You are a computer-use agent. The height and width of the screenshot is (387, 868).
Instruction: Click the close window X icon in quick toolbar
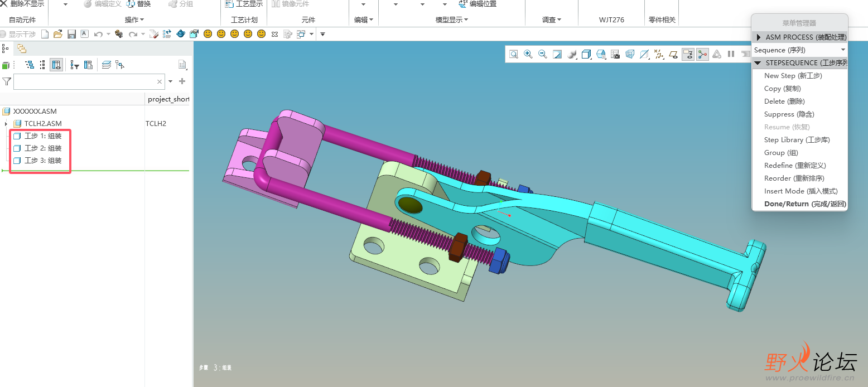[274, 34]
